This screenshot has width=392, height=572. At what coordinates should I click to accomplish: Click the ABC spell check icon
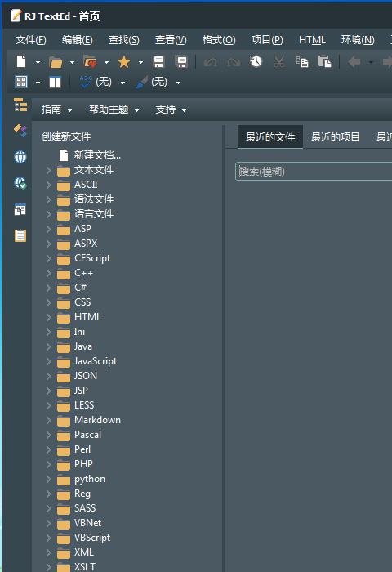tap(86, 82)
